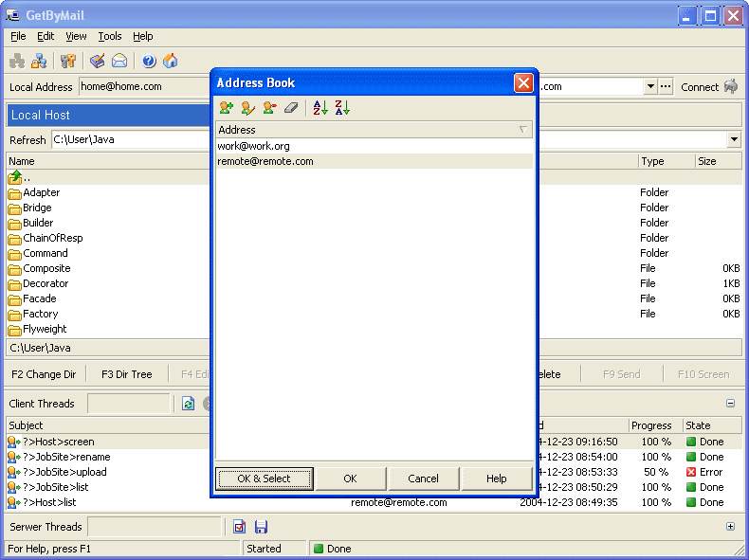Sort addresses descending Z to A
Image resolution: width=749 pixels, height=560 pixels.
tap(342, 108)
